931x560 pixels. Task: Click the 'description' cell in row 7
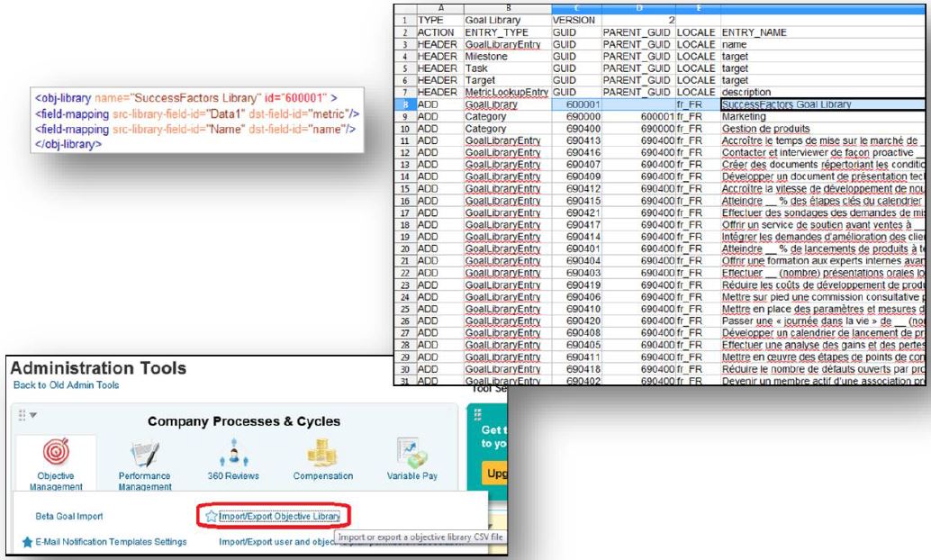(823, 92)
